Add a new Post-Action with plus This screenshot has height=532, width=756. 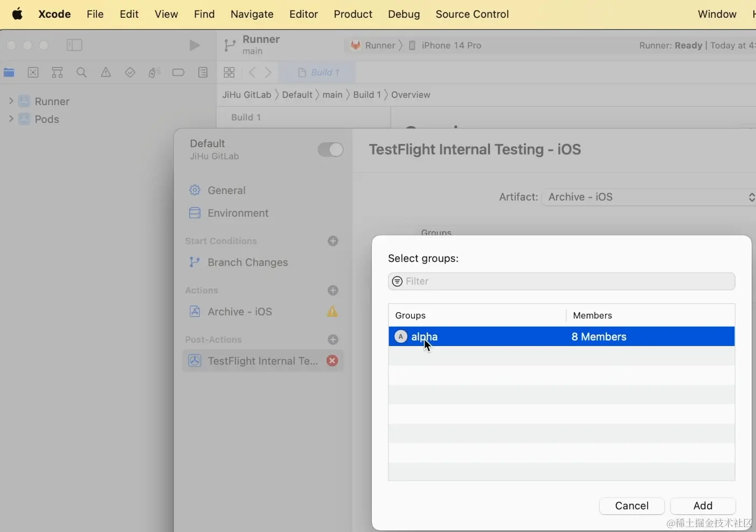click(x=333, y=340)
